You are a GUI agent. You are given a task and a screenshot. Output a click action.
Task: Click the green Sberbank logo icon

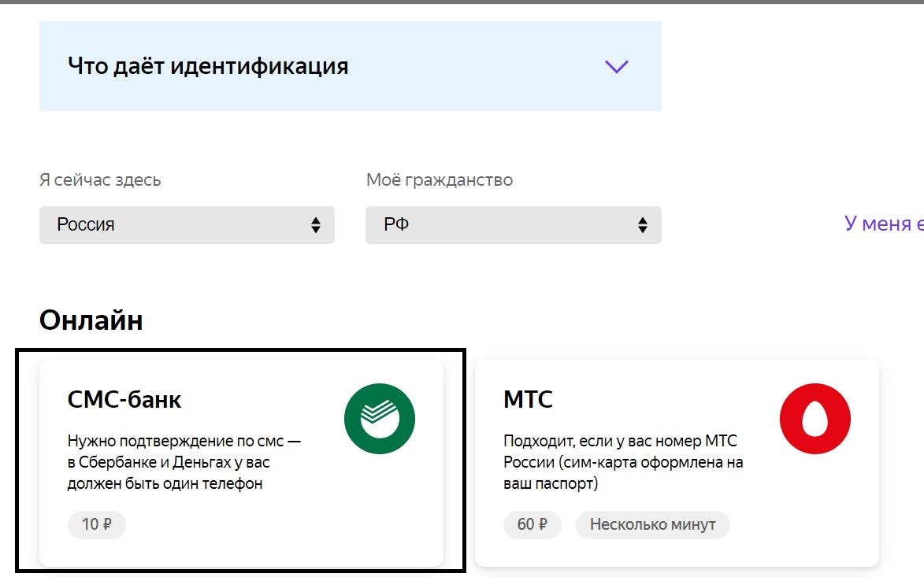(380, 419)
